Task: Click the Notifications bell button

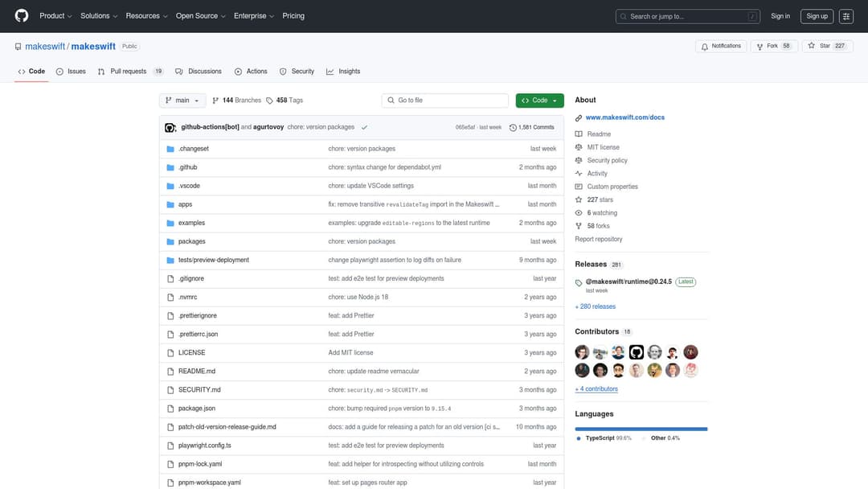Action: (x=721, y=46)
